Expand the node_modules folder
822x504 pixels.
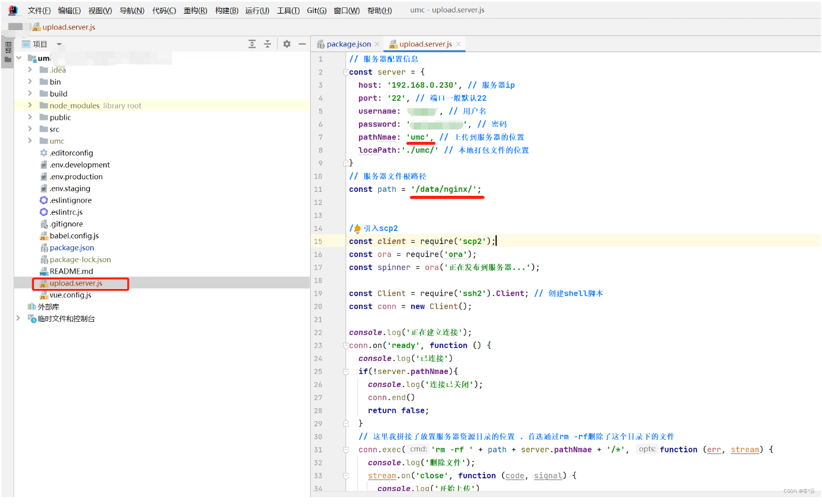(x=30, y=106)
